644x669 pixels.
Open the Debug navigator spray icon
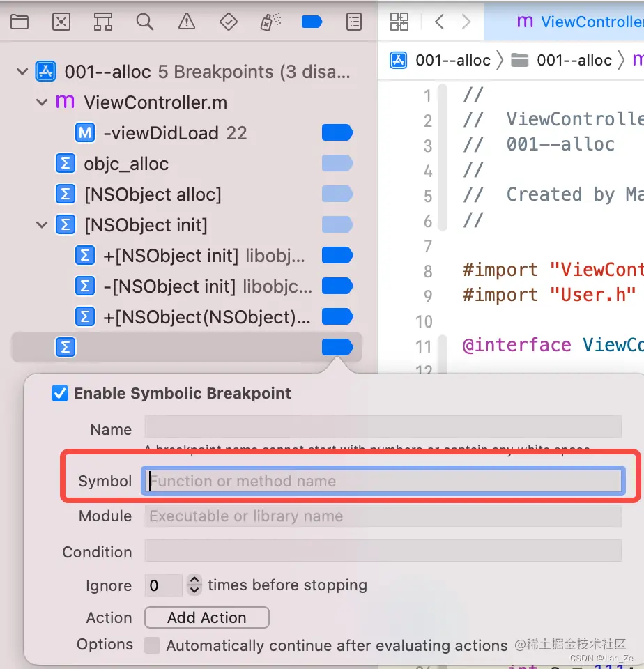click(x=270, y=22)
